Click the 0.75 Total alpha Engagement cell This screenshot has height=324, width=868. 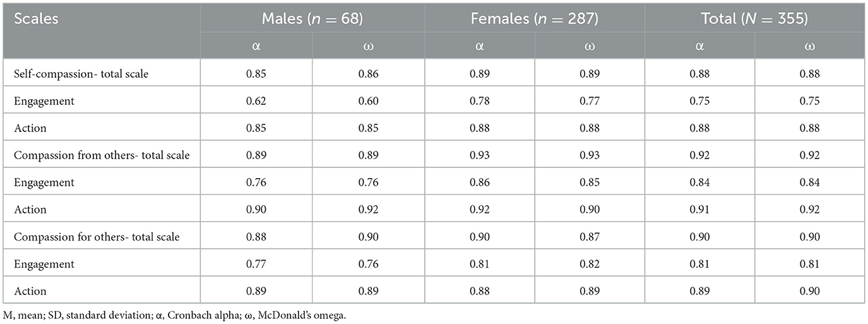(699, 101)
